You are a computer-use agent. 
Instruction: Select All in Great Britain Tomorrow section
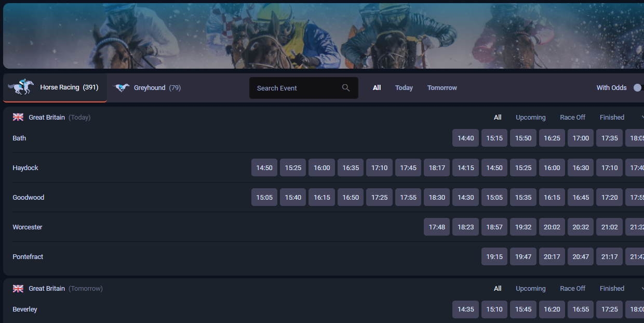click(498, 288)
